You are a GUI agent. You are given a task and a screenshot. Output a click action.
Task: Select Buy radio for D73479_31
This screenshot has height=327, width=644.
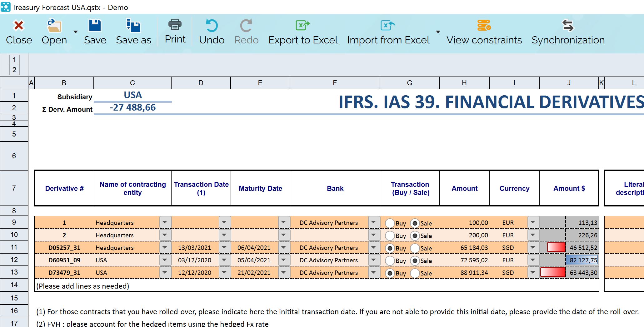coord(390,273)
